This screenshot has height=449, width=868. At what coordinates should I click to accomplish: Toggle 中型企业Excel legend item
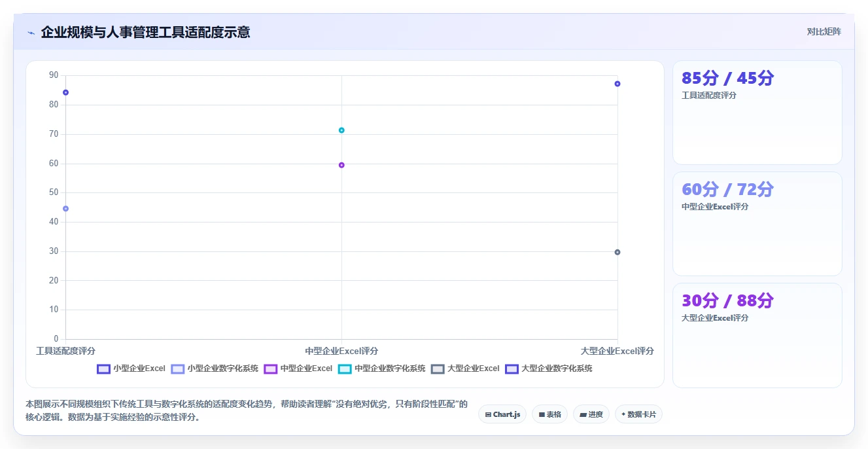pos(298,368)
